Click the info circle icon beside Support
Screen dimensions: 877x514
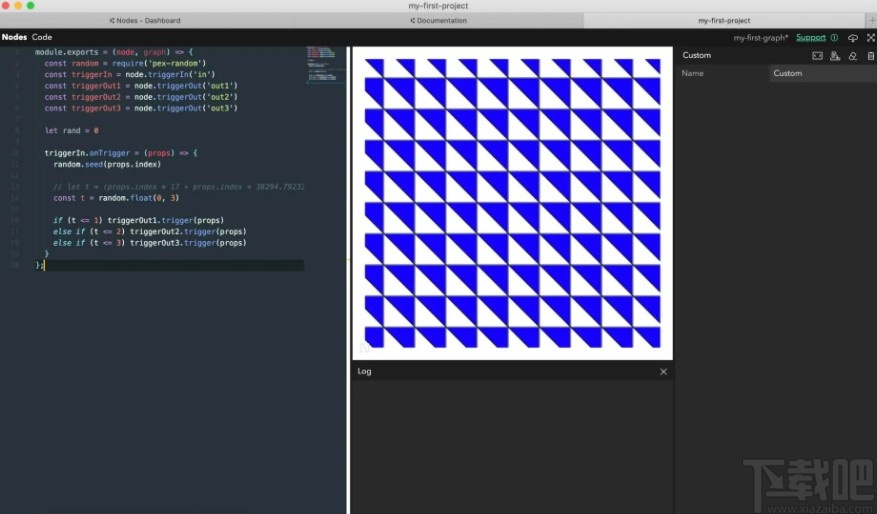(x=834, y=37)
